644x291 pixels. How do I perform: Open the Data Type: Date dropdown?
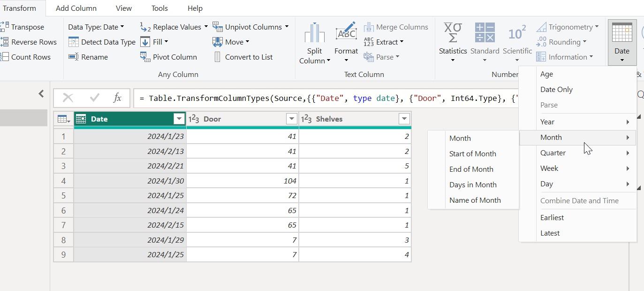[96, 27]
